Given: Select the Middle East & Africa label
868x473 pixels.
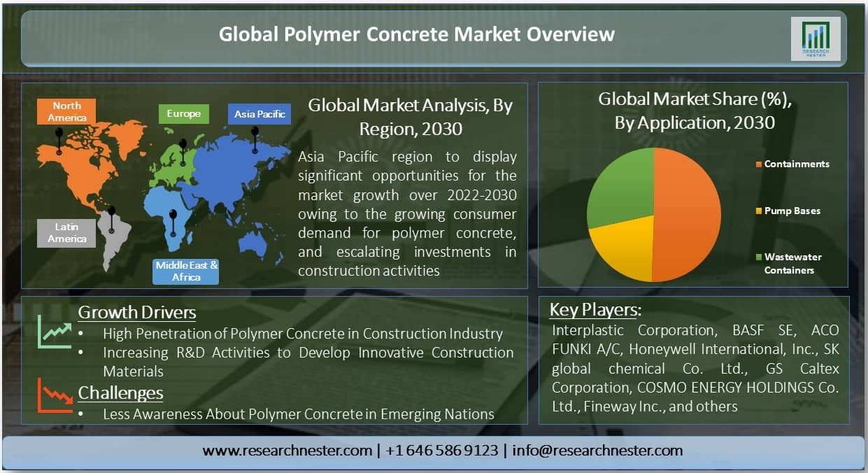Looking at the screenshot, I should click(186, 271).
